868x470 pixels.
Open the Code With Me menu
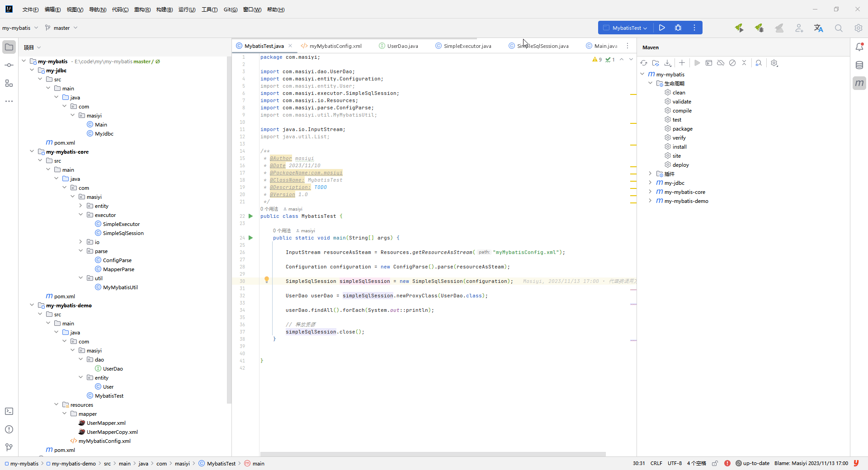[799, 28]
